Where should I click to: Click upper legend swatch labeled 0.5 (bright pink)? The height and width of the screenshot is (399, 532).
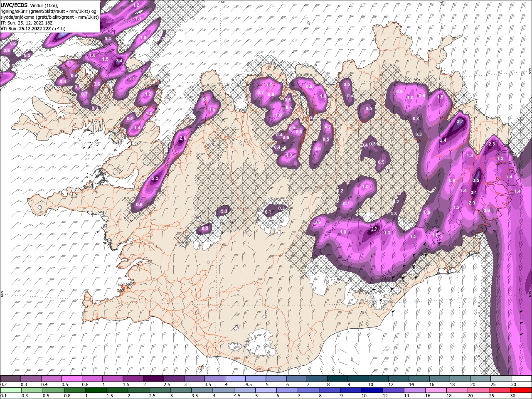tap(71, 379)
